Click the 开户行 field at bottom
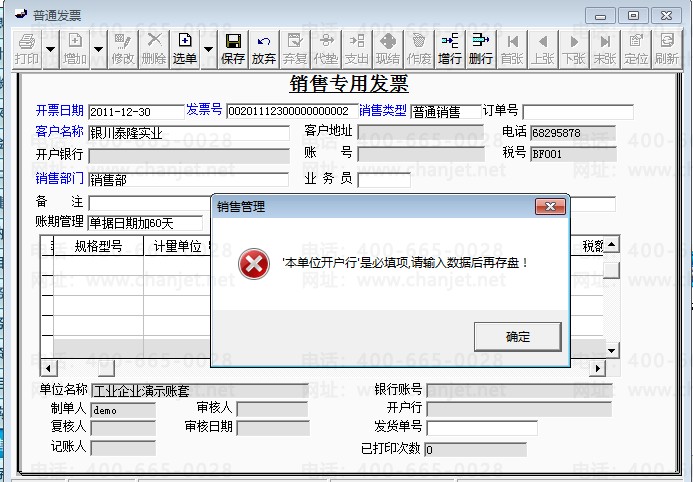Image resolution: width=693 pixels, height=482 pixels. (x=519, y=409)
